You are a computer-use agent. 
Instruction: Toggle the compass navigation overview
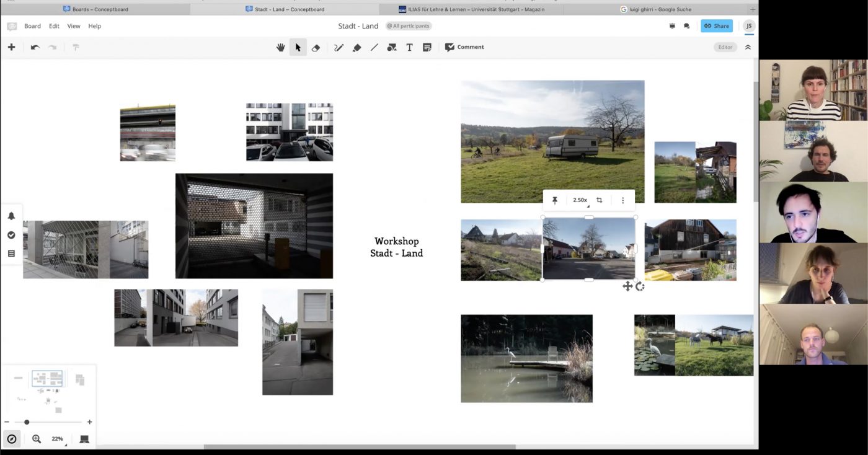[11, 439]
